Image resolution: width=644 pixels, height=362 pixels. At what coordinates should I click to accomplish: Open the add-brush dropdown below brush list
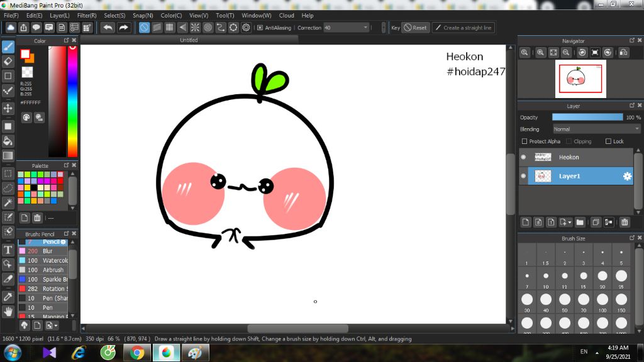[x=52, y=326]
